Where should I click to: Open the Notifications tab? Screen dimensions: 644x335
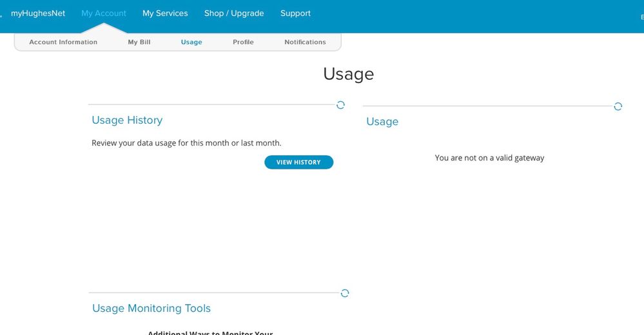(x=305, y=43)
